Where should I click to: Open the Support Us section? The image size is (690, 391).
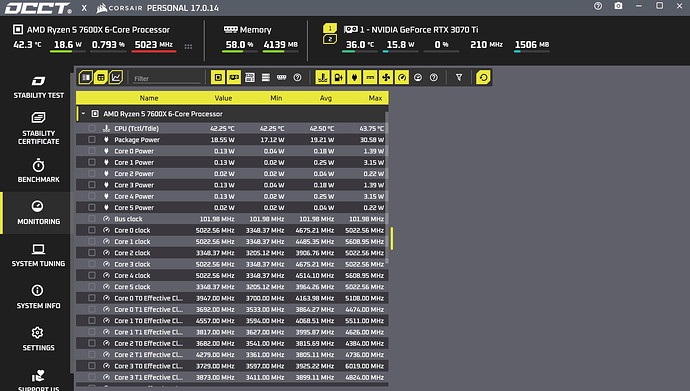pos(38,380)
